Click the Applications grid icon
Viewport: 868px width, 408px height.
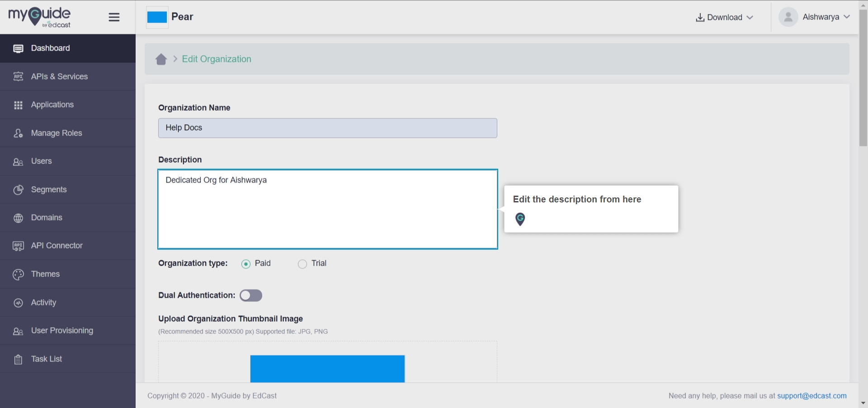(x=18, y=105)
